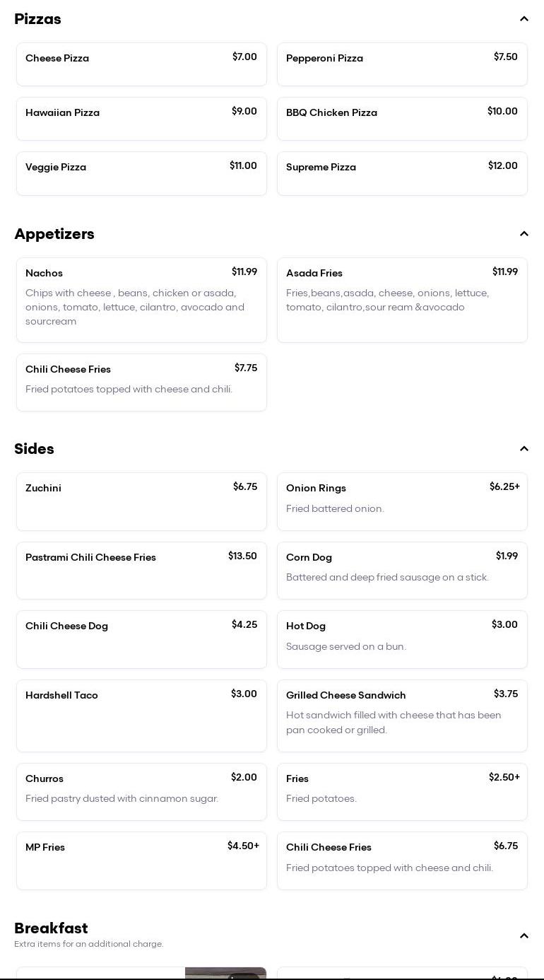The height and width of the screenshot is (980, 544).
Task: Choose the Hardshell Taco item
Action: pos(141,716)
